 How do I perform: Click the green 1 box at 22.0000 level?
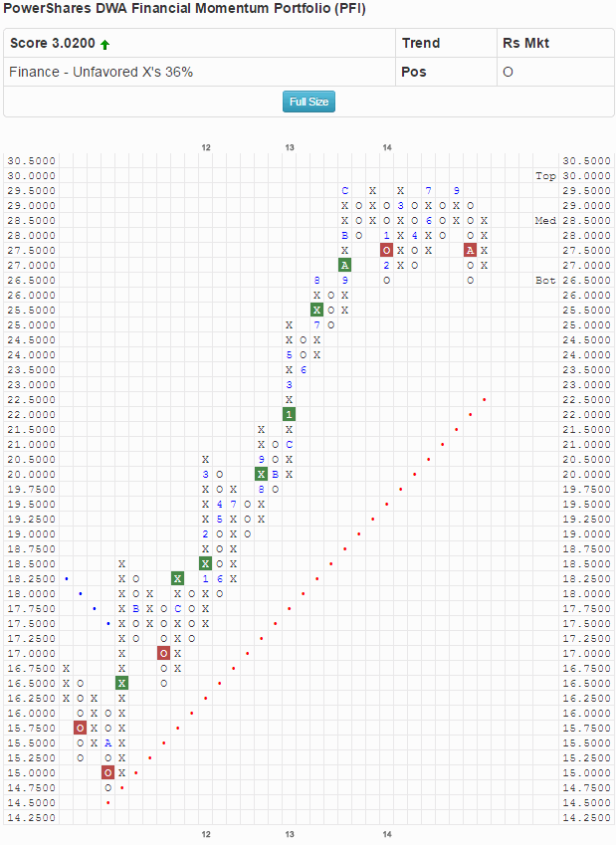(289, 414)
